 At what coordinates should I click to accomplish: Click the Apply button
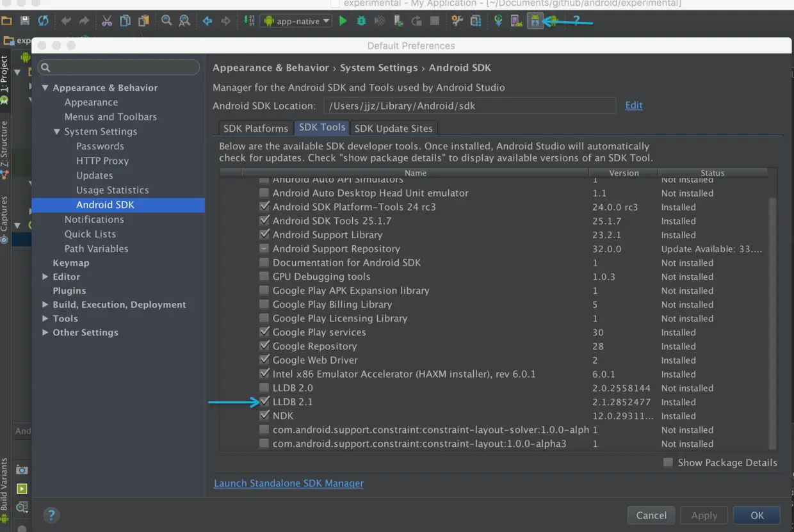[x=704, y=515]
